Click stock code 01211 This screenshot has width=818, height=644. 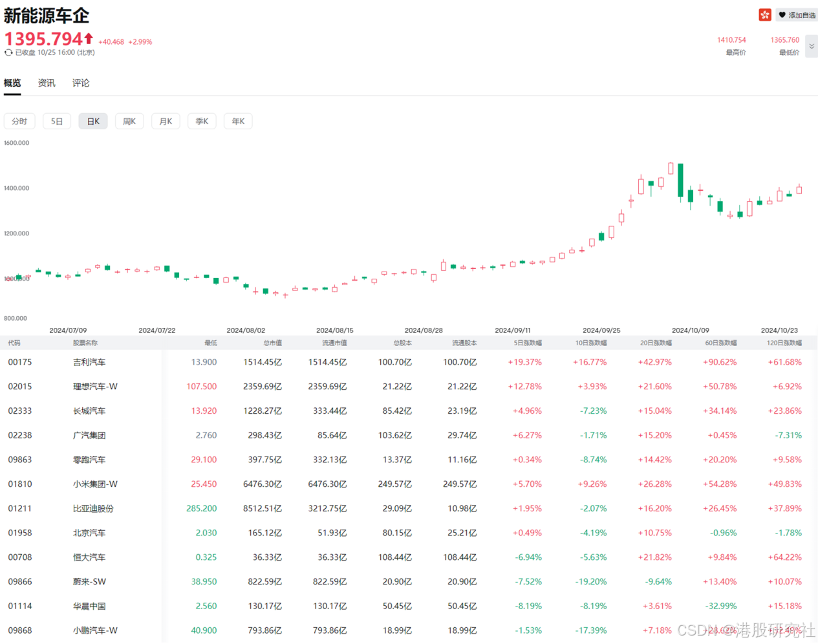(20, 508)
